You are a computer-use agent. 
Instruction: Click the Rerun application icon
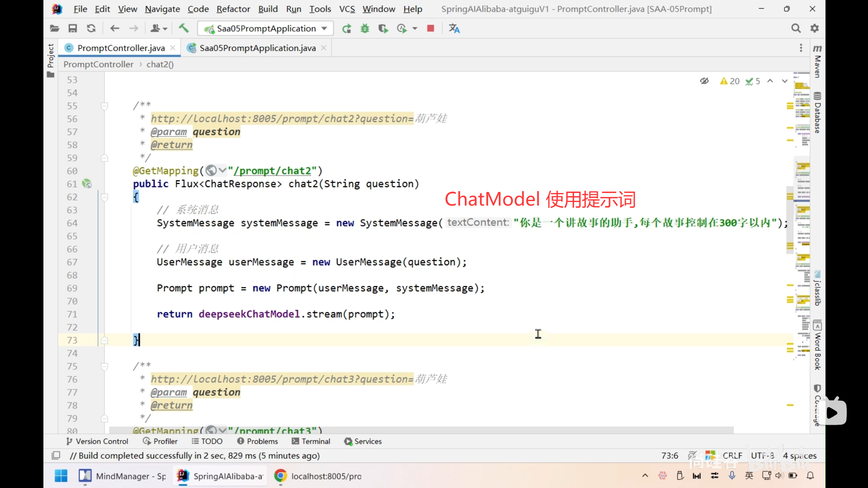(347, 28)
